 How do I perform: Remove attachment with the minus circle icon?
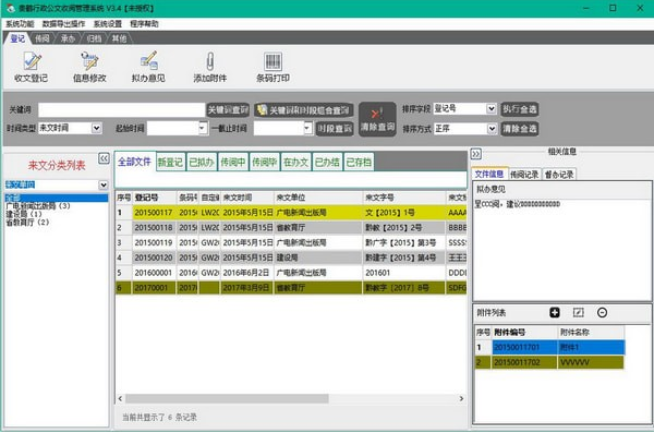(x=602, y=313)
